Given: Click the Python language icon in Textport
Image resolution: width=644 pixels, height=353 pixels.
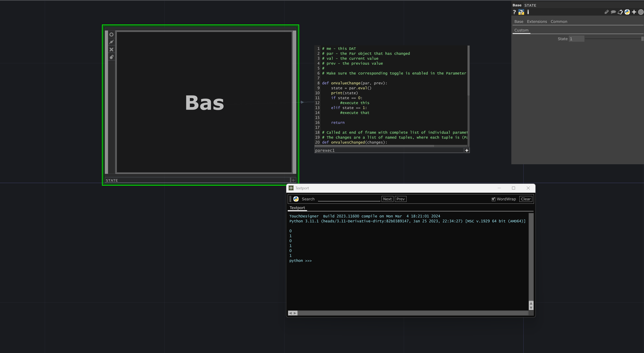Looking at the screenshot, I should click(x=296, y=199).
